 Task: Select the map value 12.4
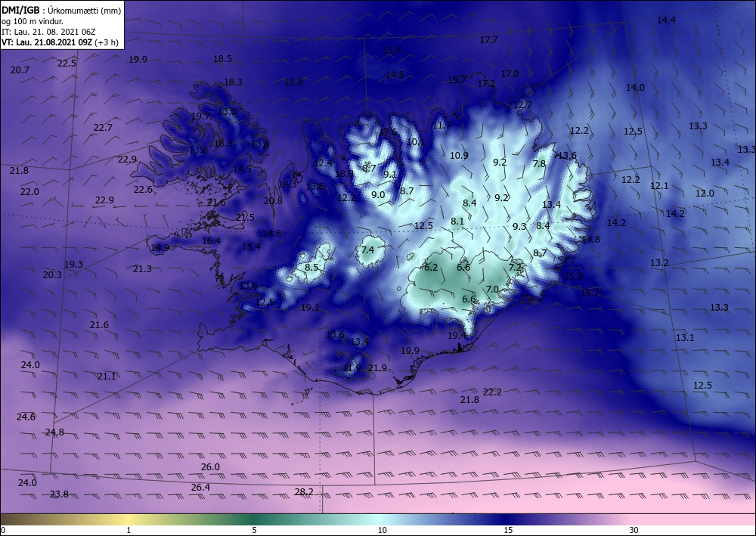click(x=323, y=163)
